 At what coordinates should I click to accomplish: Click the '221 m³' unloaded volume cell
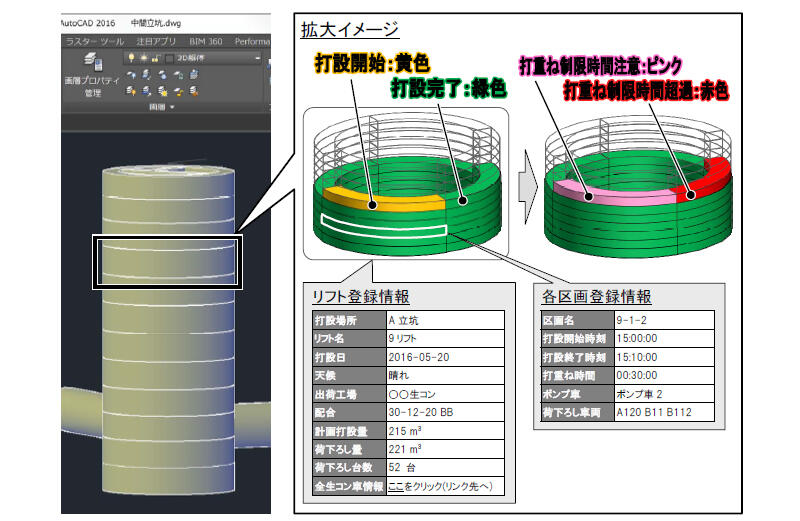pos(445,449)
